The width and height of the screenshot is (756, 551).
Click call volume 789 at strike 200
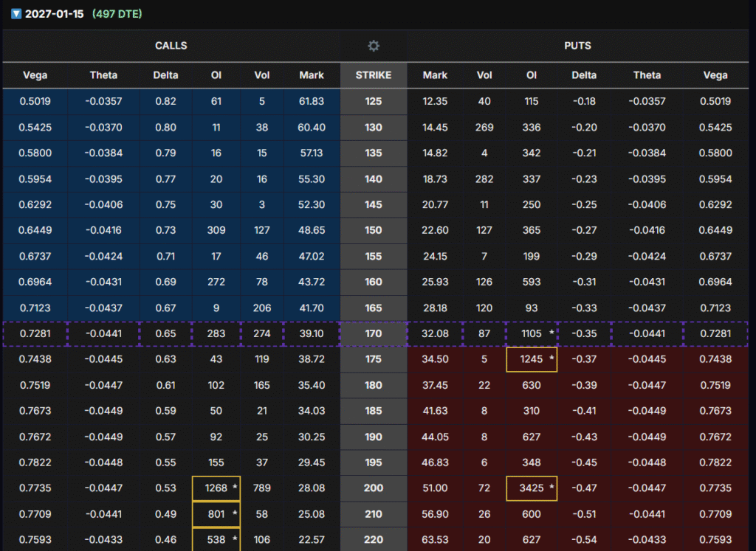tap(262, 488)
